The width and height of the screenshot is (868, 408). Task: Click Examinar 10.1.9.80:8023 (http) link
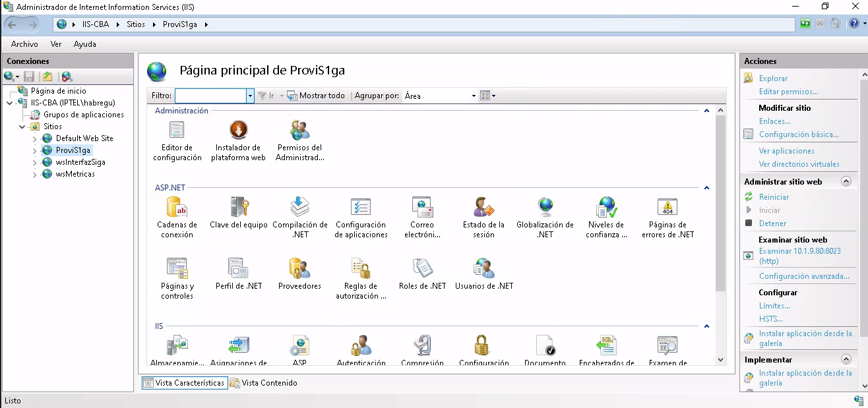coord(800,256)
